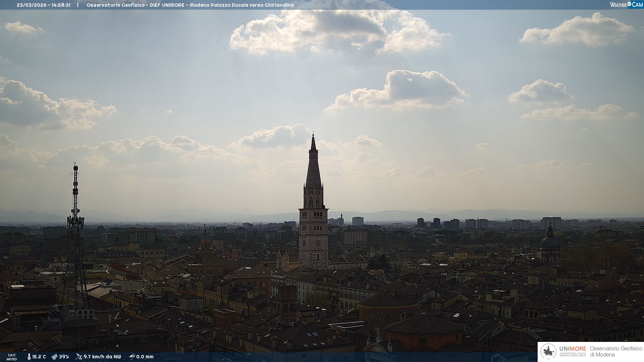644x362 pixels.
Task: Click the 39% humidity value
Action: 64,357
